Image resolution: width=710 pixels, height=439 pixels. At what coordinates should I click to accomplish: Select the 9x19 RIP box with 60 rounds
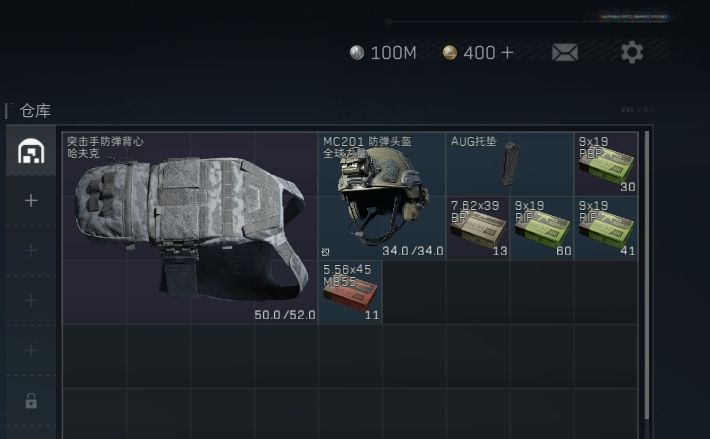coord(542,228)
